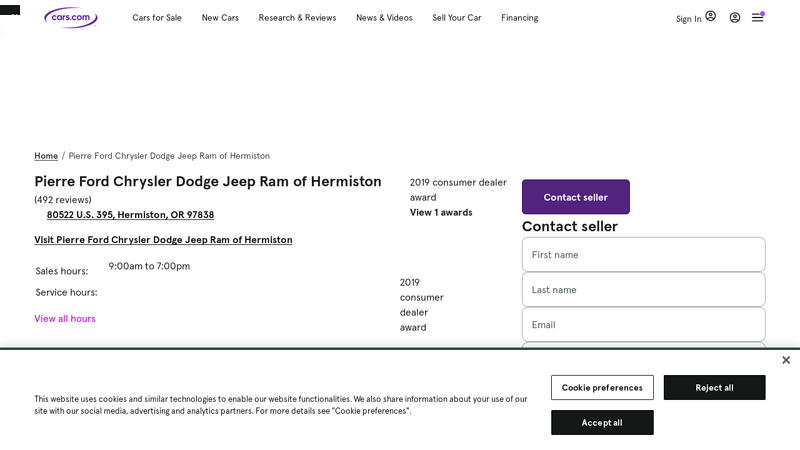Click the Sign In profile icon
Viewport: 800px width, 450px height.
pyautogui.click(x=710, y=16)
